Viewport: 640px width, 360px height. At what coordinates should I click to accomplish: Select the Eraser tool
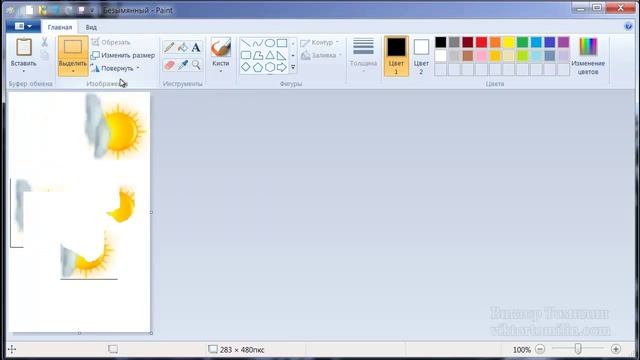click(169, 64)
